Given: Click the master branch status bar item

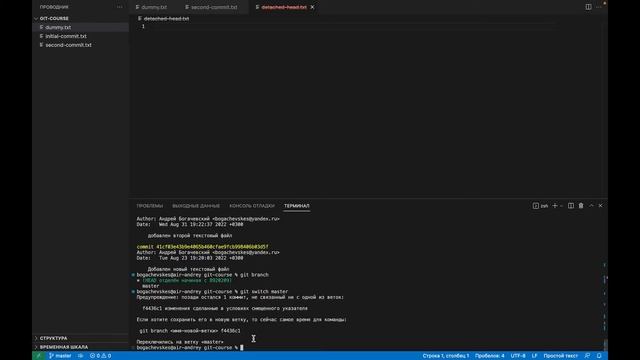Looking at the screenshot, I should click(60, 356).
